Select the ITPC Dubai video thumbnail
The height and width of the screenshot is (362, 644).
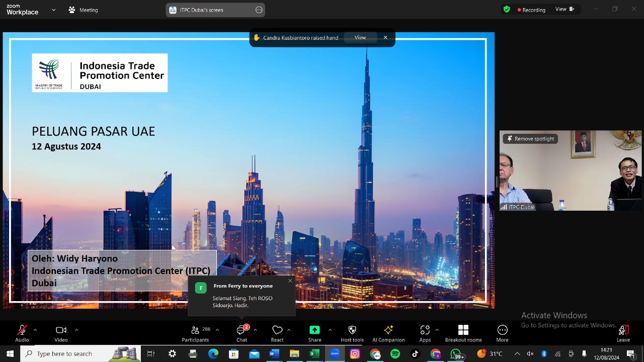(x=571, y=170)
